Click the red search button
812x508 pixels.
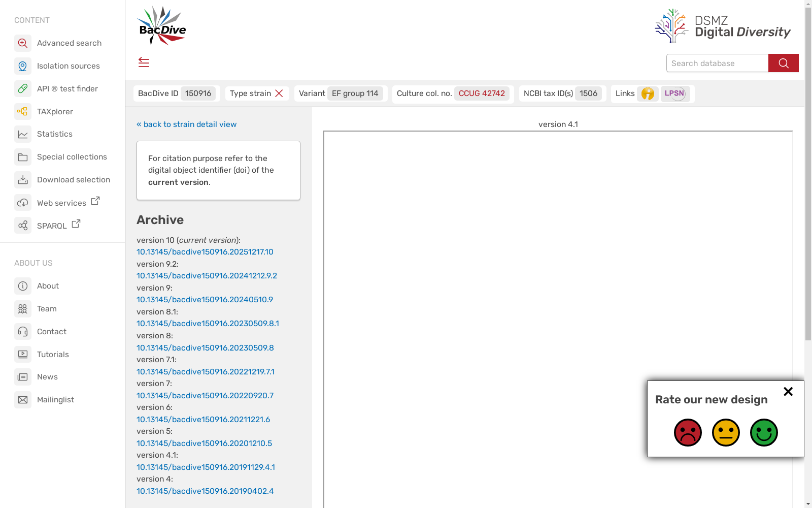point(783,63)
